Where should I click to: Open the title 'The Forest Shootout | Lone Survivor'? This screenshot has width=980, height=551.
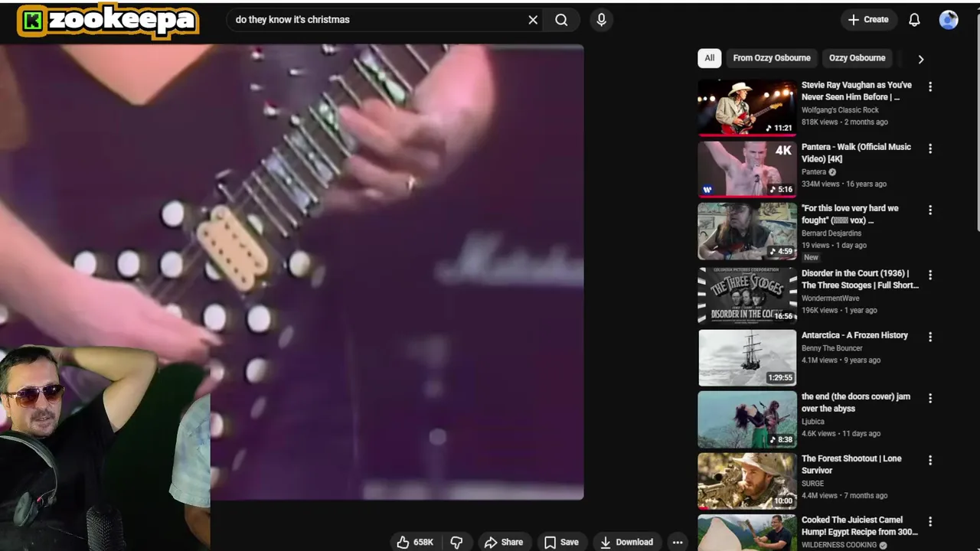(851, 465)
